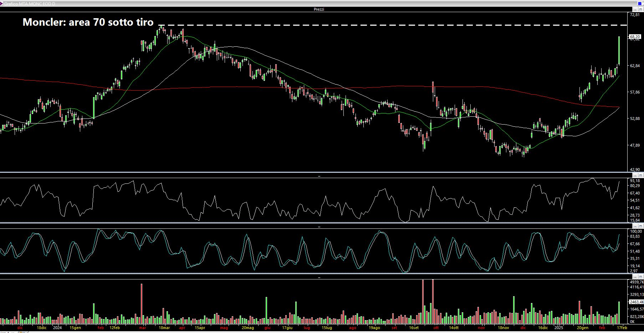Click the 42,90 price axis value
Screen dimensions: 644x333
(x=635, y=170)
